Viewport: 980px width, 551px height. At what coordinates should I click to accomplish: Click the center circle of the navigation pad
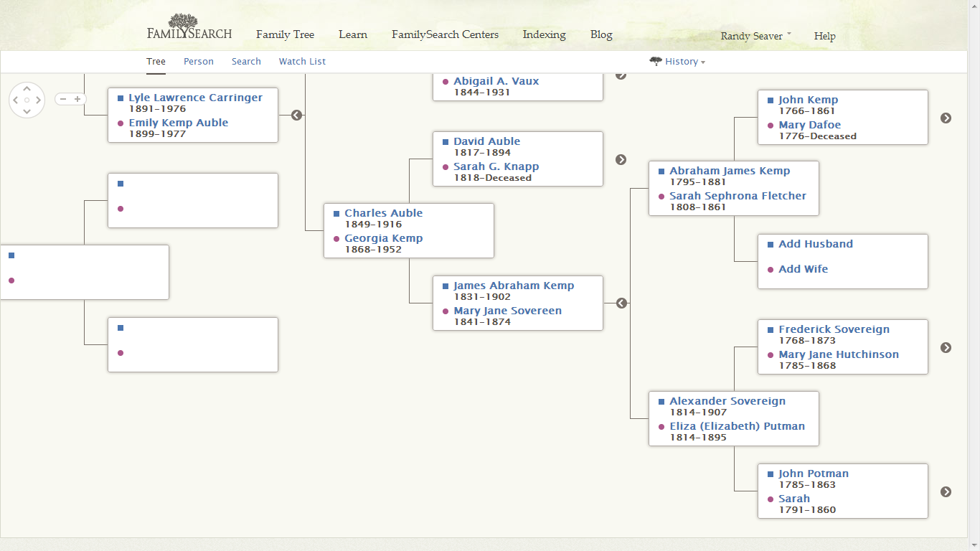pos(27,100)
